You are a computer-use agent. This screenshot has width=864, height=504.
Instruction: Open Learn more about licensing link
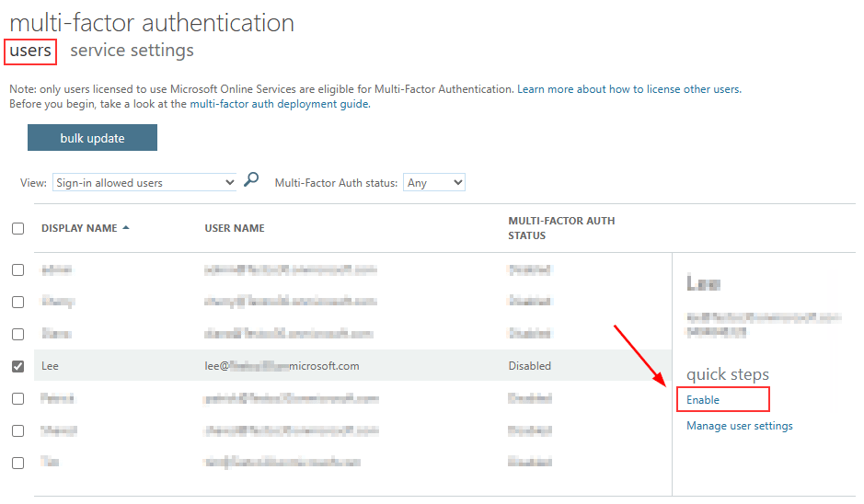click(628, 89)
